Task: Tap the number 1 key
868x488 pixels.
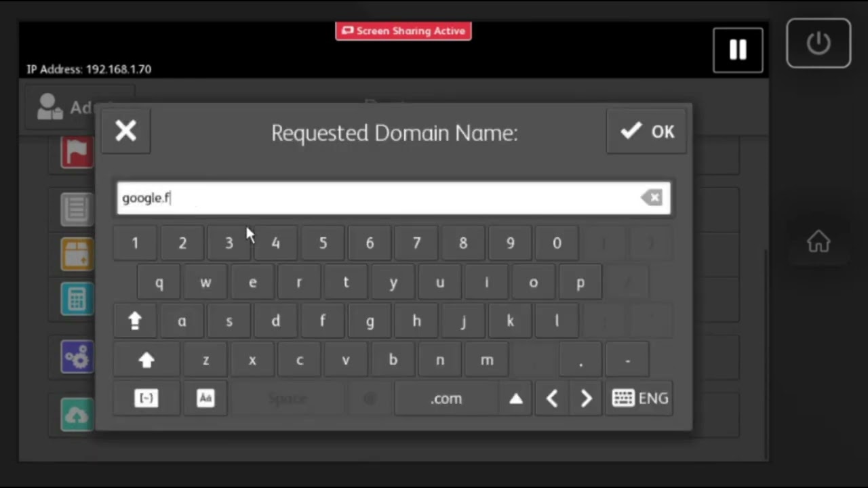Action: tap(135, 243)
